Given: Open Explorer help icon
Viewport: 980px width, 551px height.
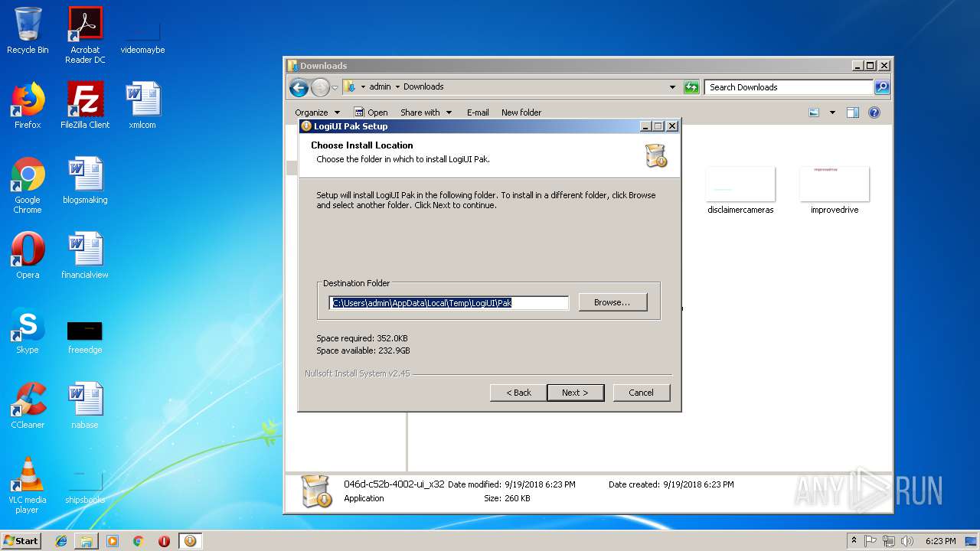Looking at the screenshot, I should coord(874,112).
